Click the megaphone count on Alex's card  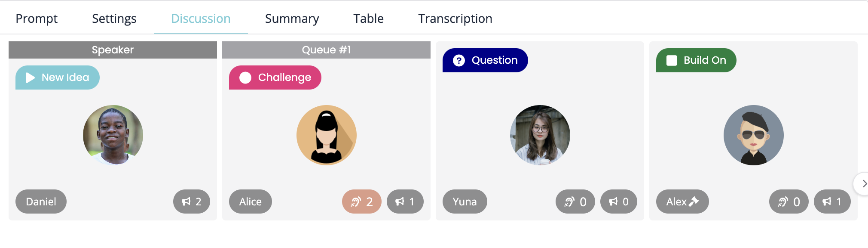click(x=832, y=201)
